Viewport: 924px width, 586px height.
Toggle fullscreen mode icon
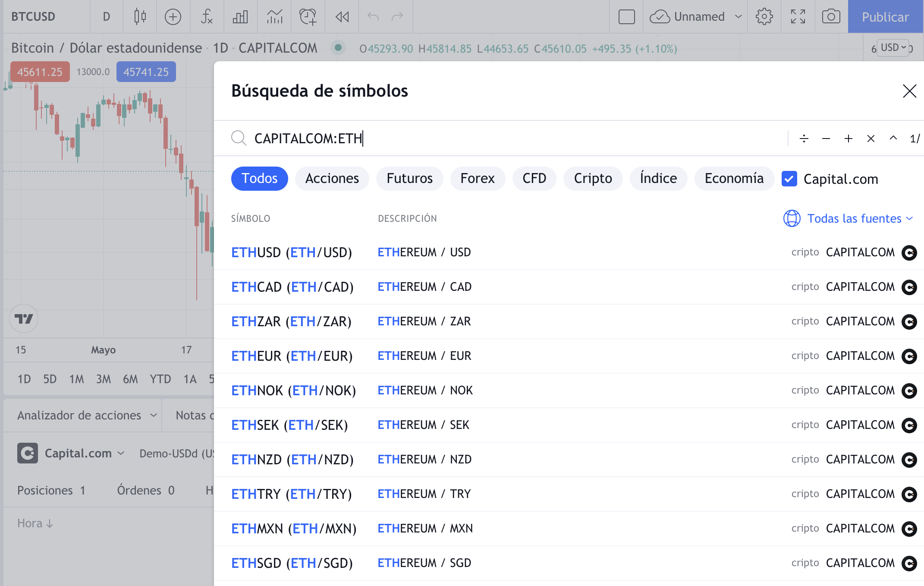(798, 17)
